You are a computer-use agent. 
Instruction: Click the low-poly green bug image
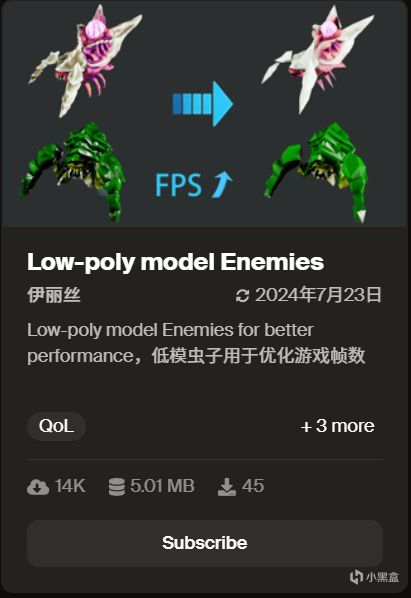click(x=316, y=173)
